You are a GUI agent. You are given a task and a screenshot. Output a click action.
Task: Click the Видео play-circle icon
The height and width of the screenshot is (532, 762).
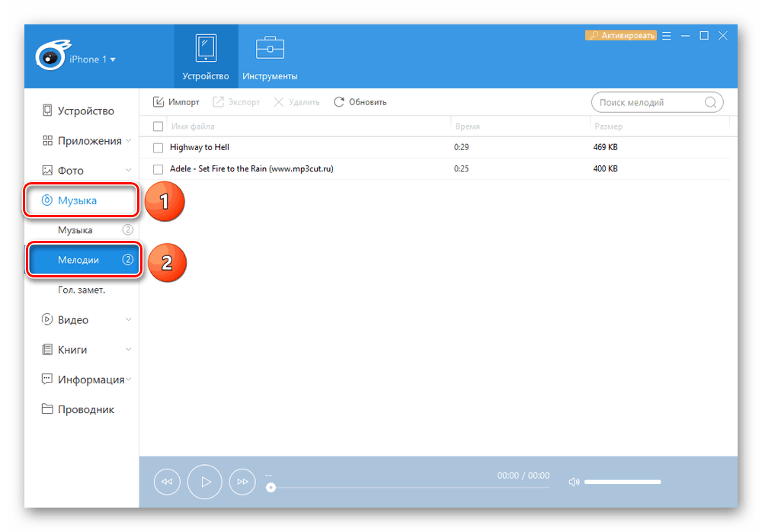(47, 319)
